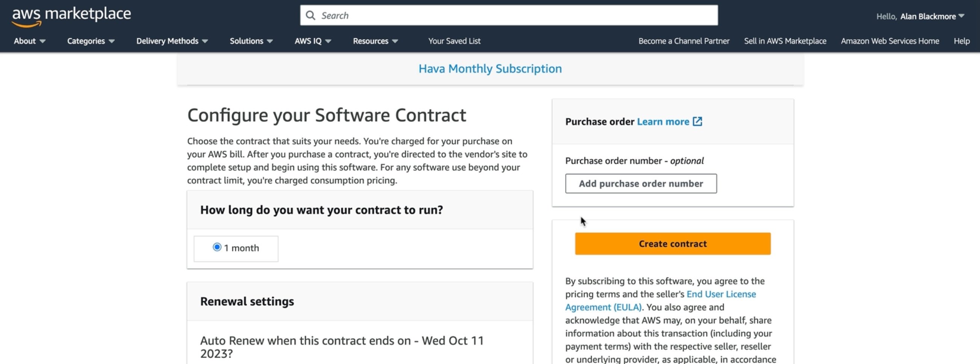Image resolution: width=980 pixels, height=364 pixels.
Task: Click the search magnifier icon
Action: [x=310, y=16]
